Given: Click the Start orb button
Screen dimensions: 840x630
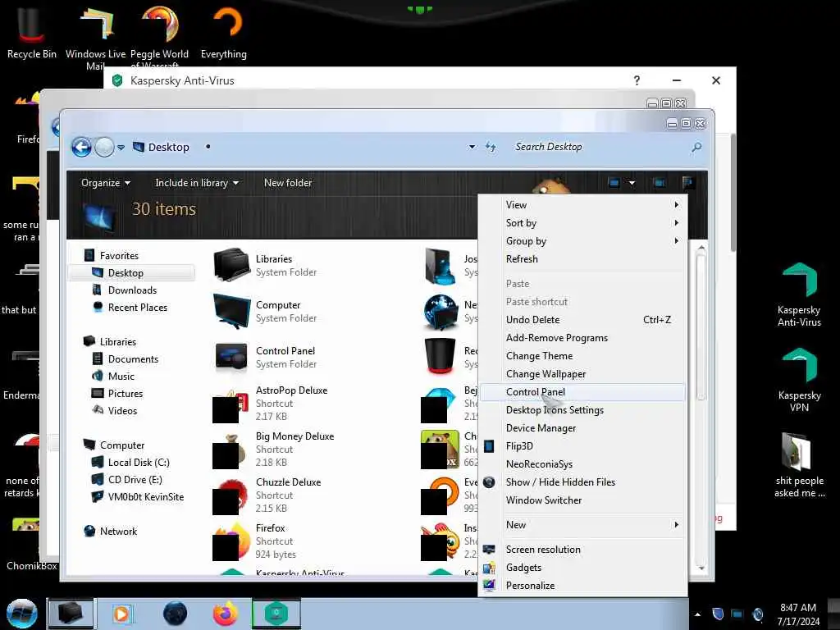Looking at the screenshot, I should [x=21, y=614].
